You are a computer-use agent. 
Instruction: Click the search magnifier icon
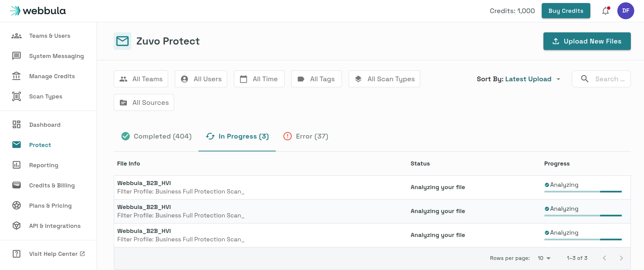pyautogui.click(x=585, y=79)
